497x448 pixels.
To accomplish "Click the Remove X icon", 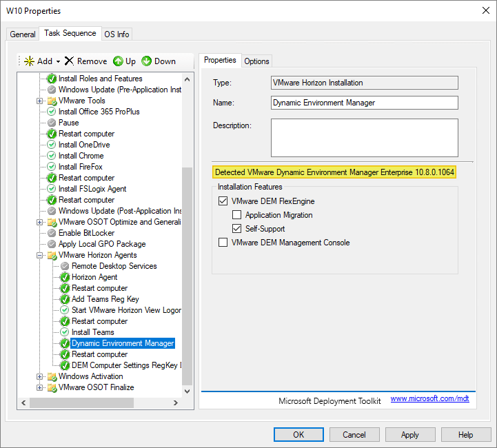I will point(69,61).
